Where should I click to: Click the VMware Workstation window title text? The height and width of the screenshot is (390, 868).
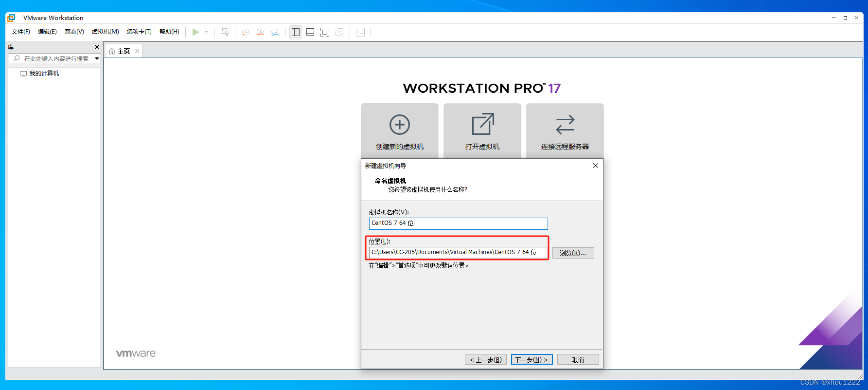pos(53,18)
